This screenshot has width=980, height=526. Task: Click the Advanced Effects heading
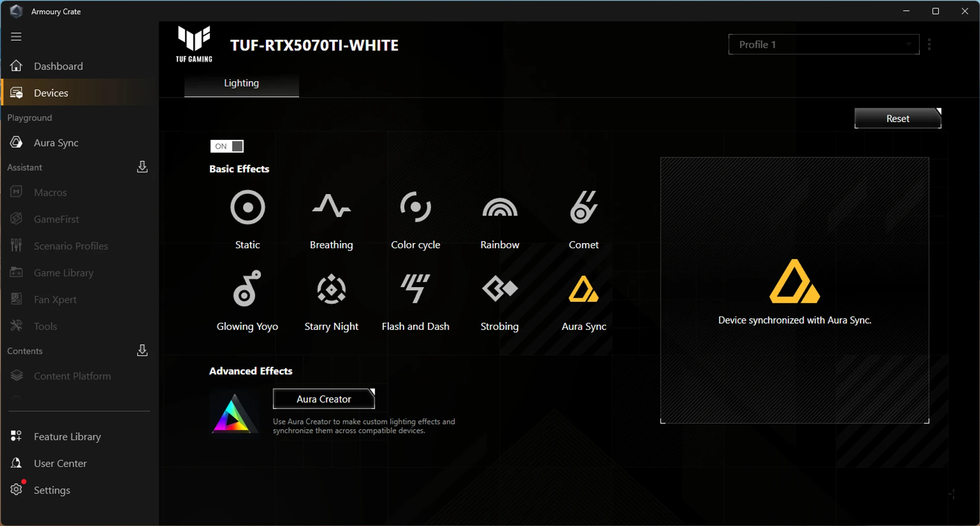tap(251, 371)
